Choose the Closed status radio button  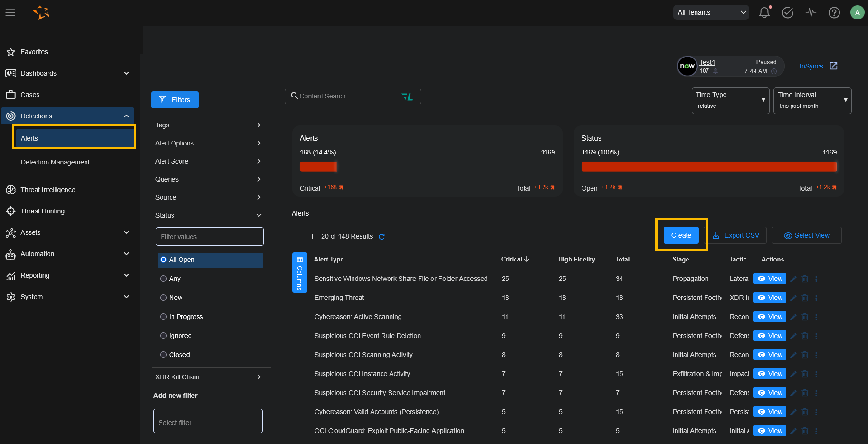163,355
